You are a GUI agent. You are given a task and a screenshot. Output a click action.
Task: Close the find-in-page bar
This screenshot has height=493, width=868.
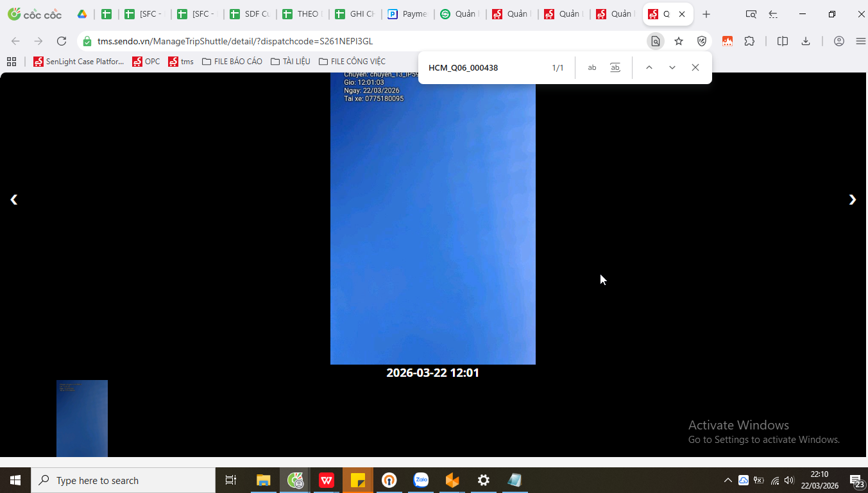click(x=695, y=67)
